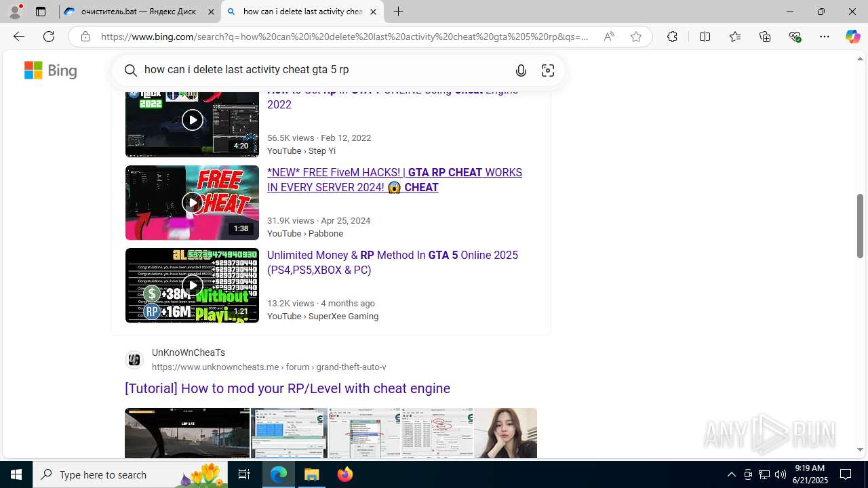
Task: Go to Bing home via logo
Action: tap(51, 70)
